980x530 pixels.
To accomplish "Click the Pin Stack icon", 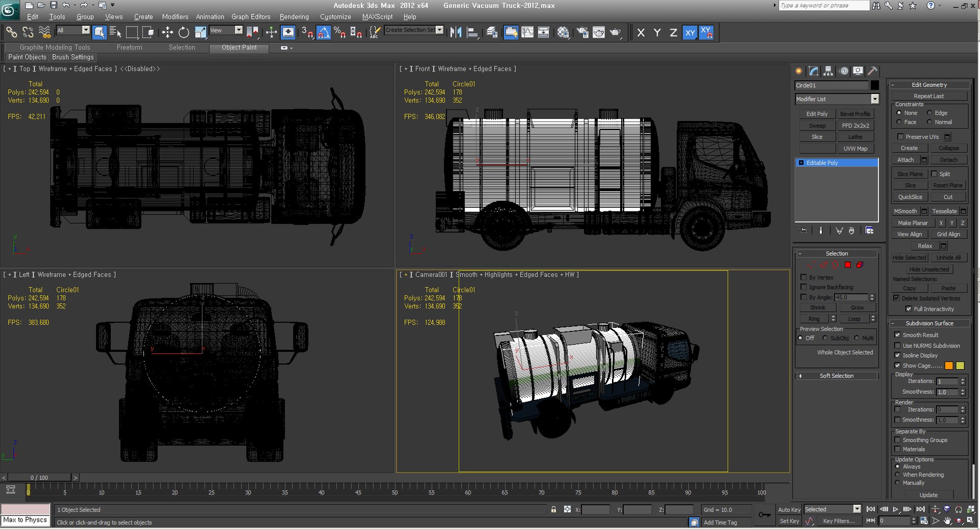I will click(x=803, y=230).
